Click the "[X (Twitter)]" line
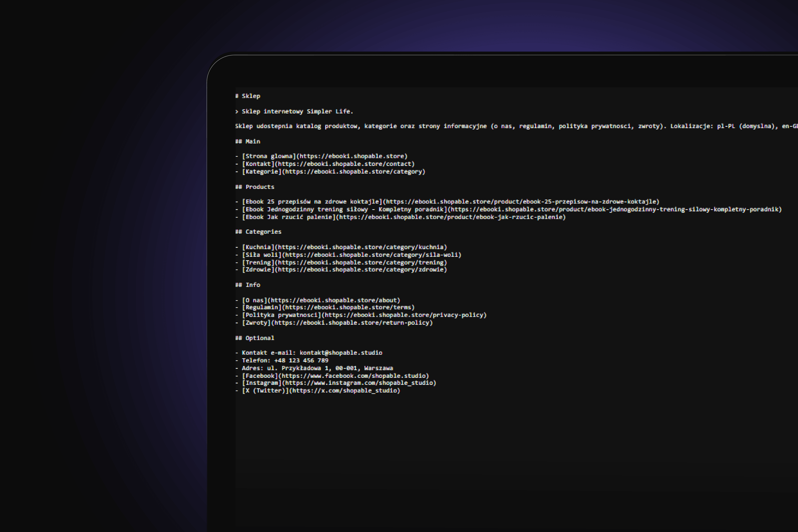 tap(318, 391)
